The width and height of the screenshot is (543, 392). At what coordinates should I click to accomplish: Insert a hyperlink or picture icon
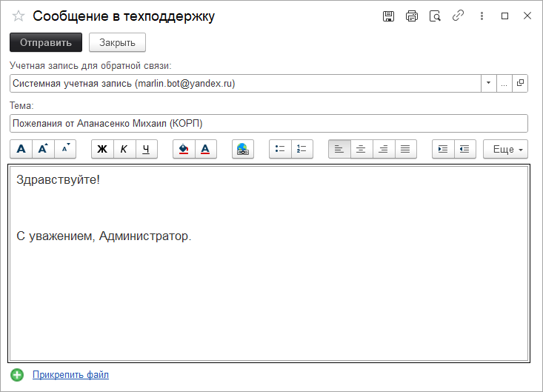[242, 149]
